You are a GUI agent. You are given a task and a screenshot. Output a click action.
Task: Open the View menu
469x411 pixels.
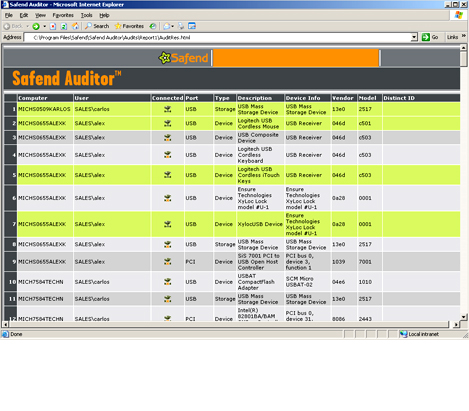tap(40, 15)
